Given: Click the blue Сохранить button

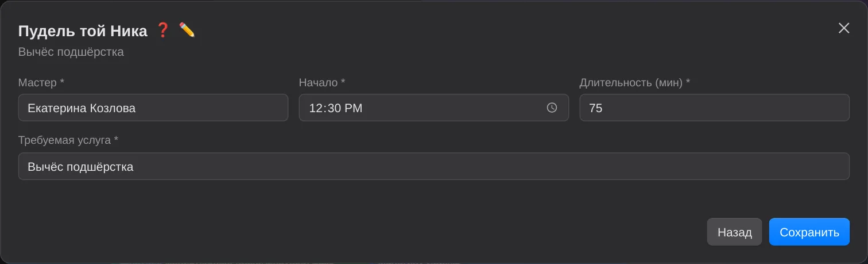Looking at the screenshot, I should point(809,232).
